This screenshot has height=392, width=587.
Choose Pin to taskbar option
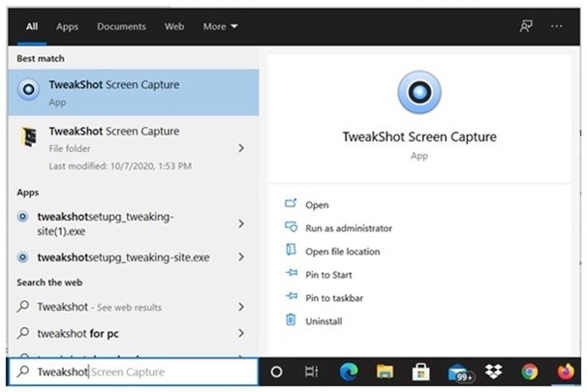(333, 298)
